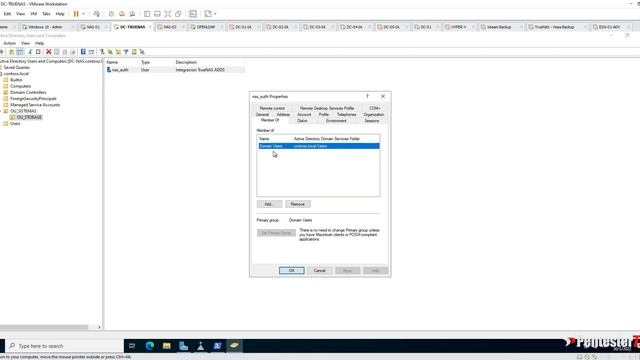The height and width of the screenshot is (360, 640).
Task: Click the create new group icon
Action: point(110,52)
